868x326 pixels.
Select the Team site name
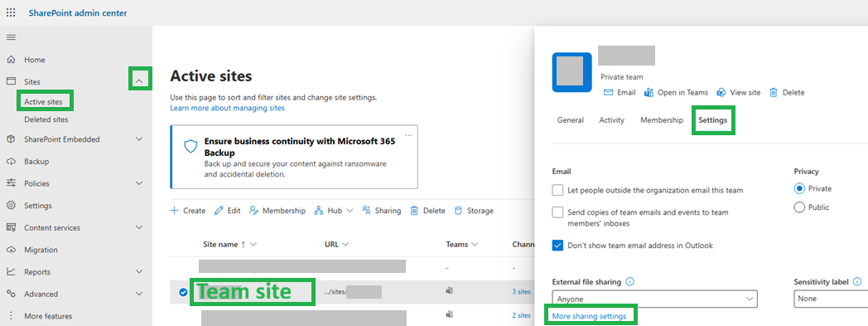tap(244, 292)
